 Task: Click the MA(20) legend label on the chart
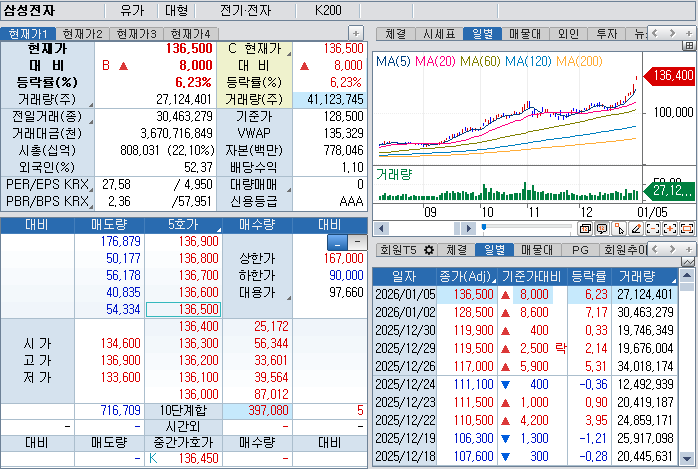435,61
